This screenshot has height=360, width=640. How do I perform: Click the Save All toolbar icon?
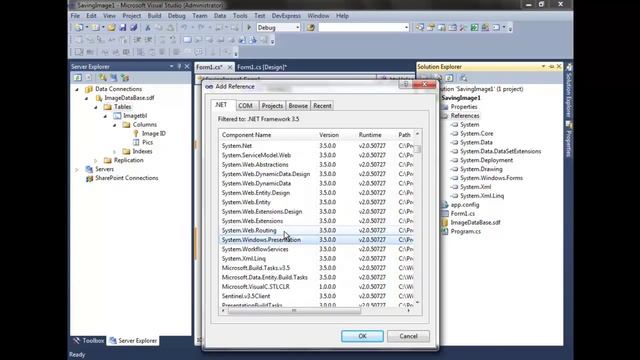click(133, 27)
